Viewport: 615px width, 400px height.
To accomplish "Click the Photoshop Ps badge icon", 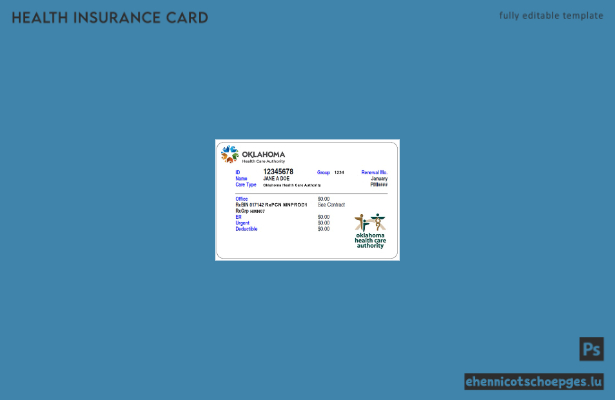I will [591, 349].
